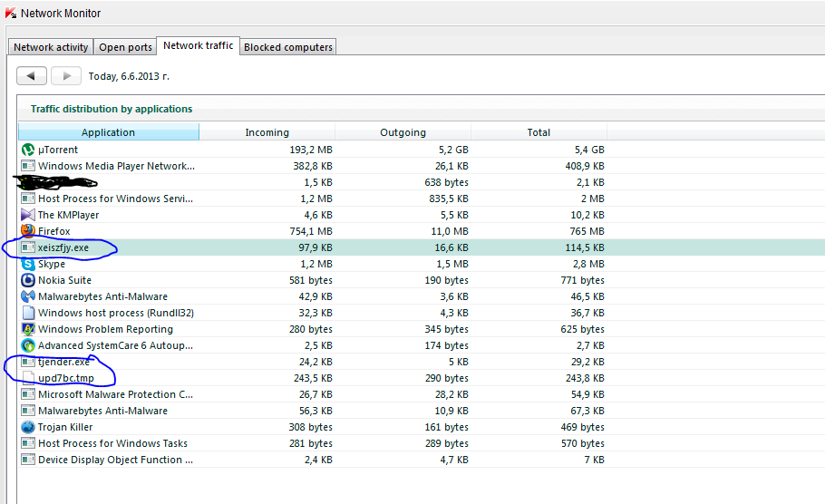Click the Kaspersky logo in the title bar

pyautogui.click(x=11, y=14)
